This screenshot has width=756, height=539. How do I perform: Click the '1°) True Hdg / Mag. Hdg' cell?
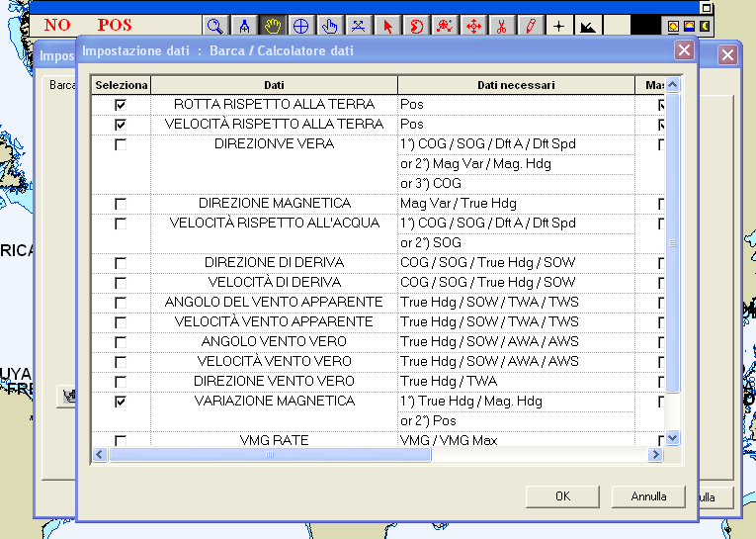pos(516,402)
